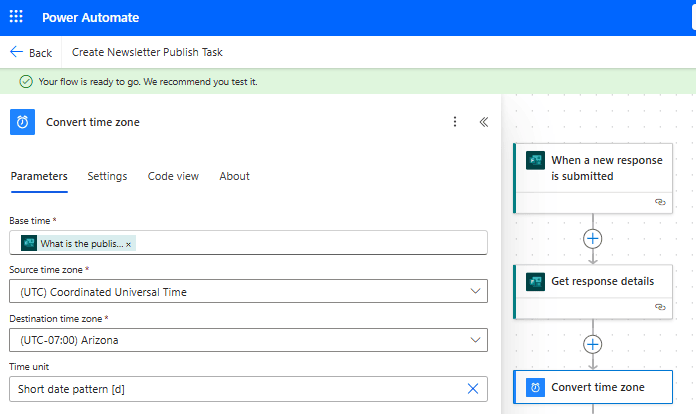Screen dimensions: 696x414
Task: Expand Source time zone using chevron arrow
Action: (x=475, y=292)
